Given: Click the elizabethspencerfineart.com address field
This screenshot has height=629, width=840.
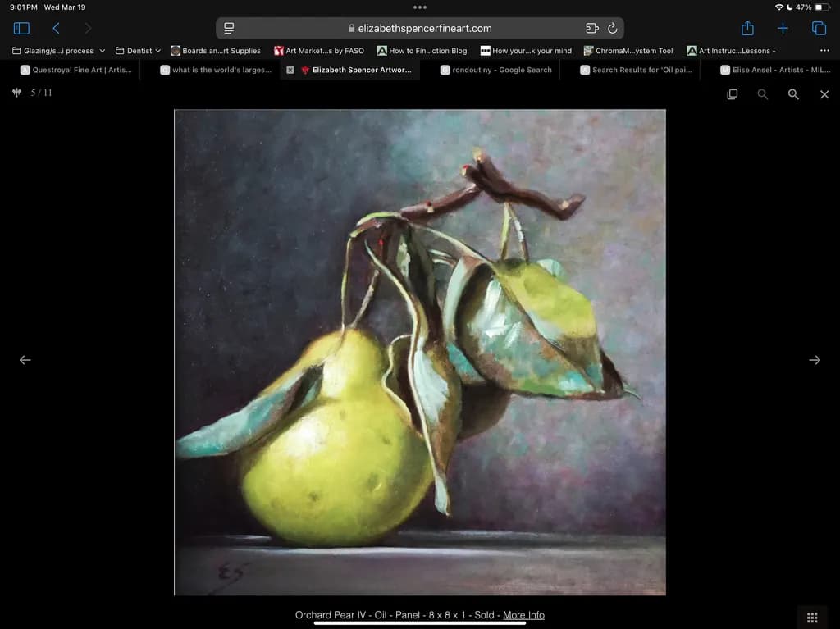Looking at the screenshot, I should [x=419, y=29].
